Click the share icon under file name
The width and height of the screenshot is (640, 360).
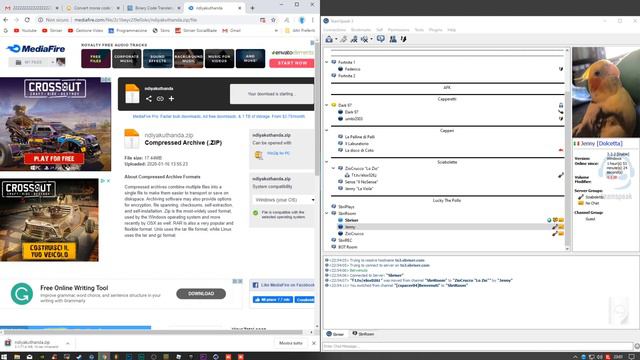pyautogui.click(x=149, y=99)
